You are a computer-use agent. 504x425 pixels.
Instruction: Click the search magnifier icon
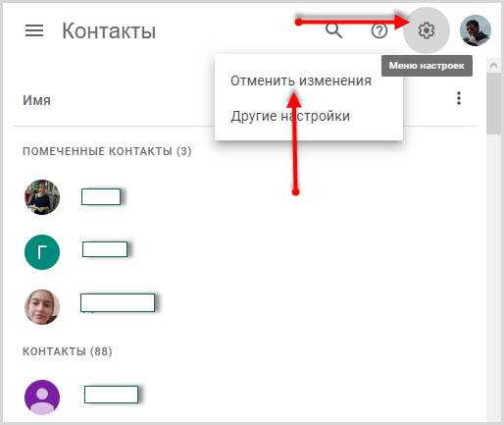(333, 30)
